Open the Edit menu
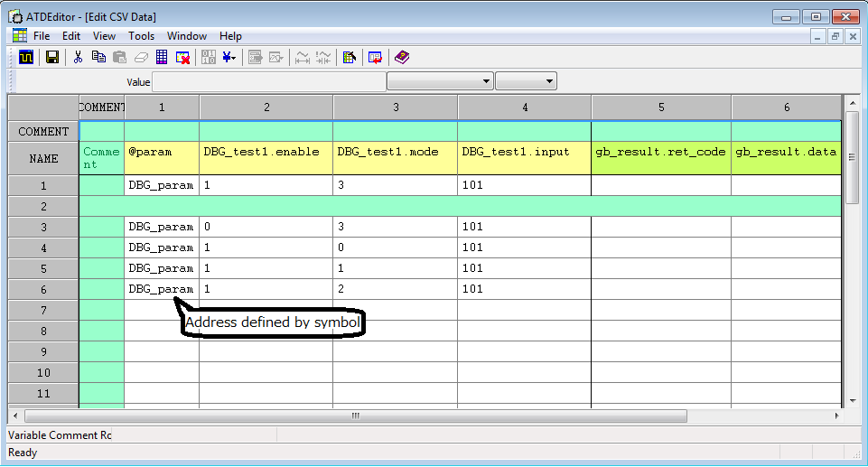The image size is (868, 467). 71,36
